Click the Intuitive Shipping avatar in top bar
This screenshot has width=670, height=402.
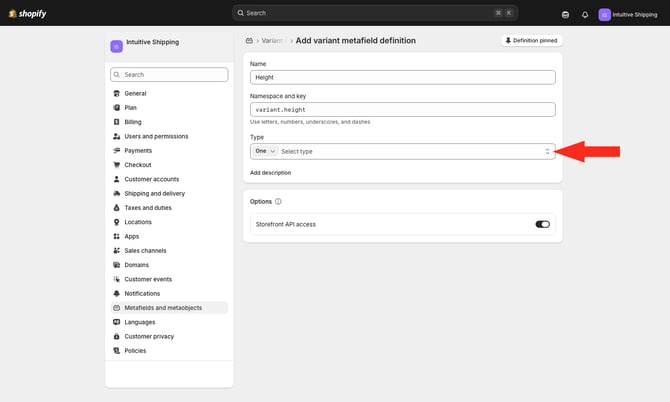pyautogui.click(x=604, y=15)
